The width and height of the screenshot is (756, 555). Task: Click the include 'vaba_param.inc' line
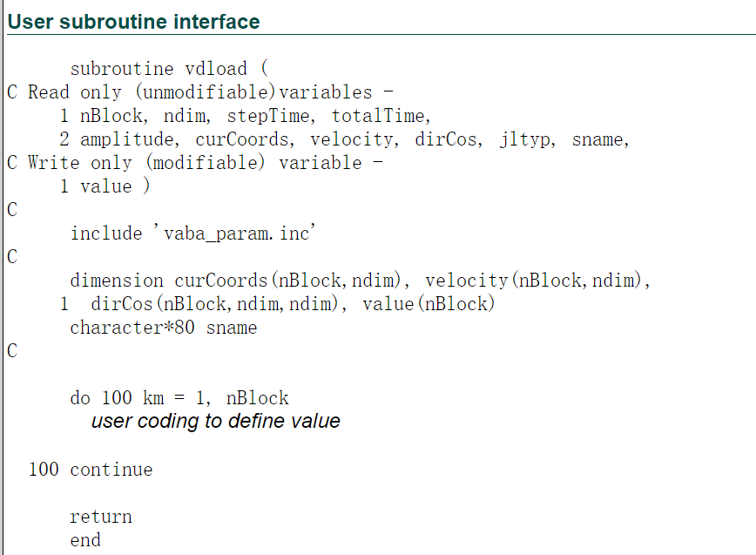[x=192, y=234]
